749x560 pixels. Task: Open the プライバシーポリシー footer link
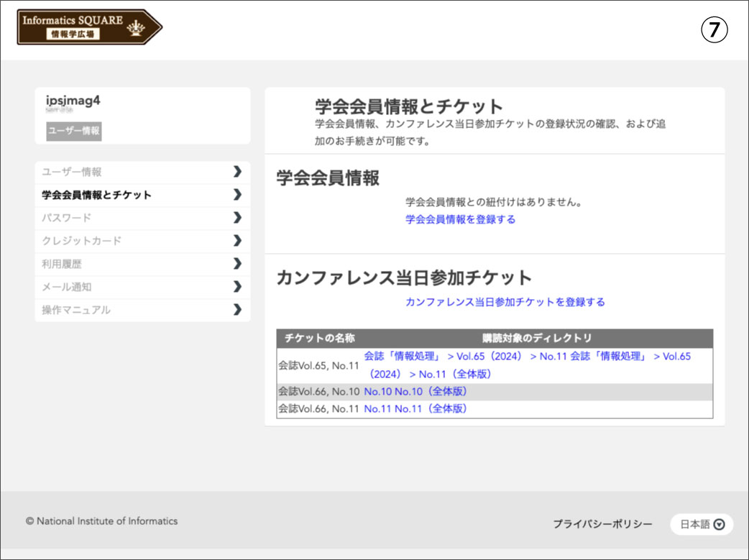[x=602, y=525]
